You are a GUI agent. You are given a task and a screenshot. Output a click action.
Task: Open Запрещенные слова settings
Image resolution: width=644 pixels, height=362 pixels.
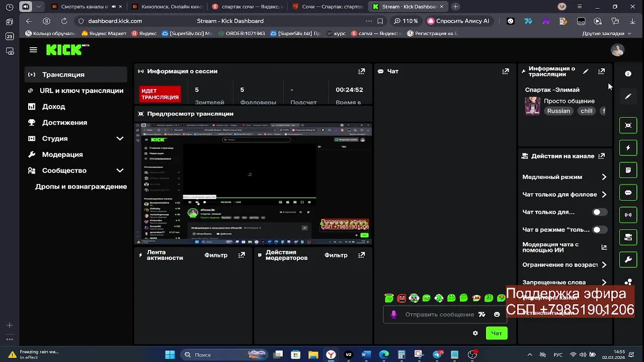tap(565, 283)
